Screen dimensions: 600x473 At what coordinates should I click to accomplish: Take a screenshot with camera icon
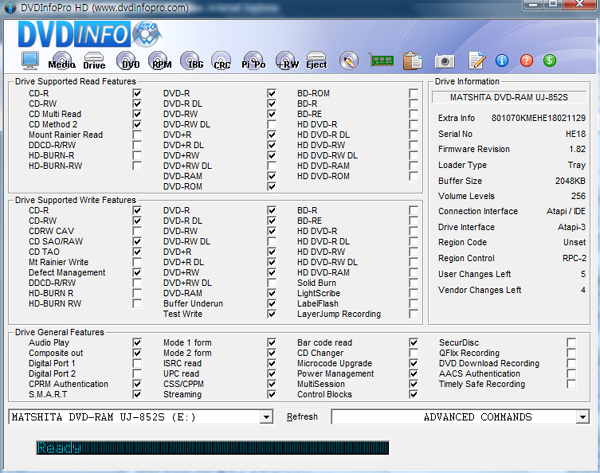click(x=444, y=61)
